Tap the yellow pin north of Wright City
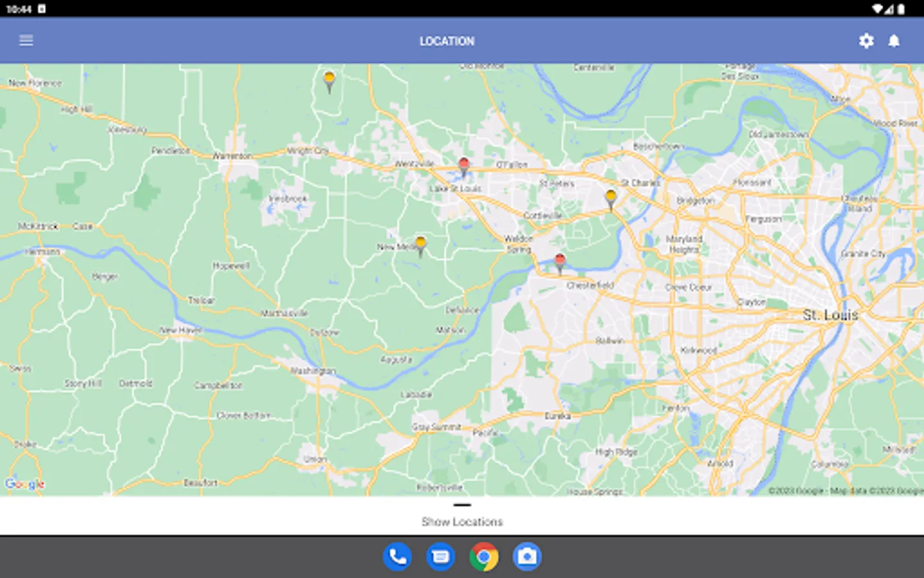 coord(329,82)
